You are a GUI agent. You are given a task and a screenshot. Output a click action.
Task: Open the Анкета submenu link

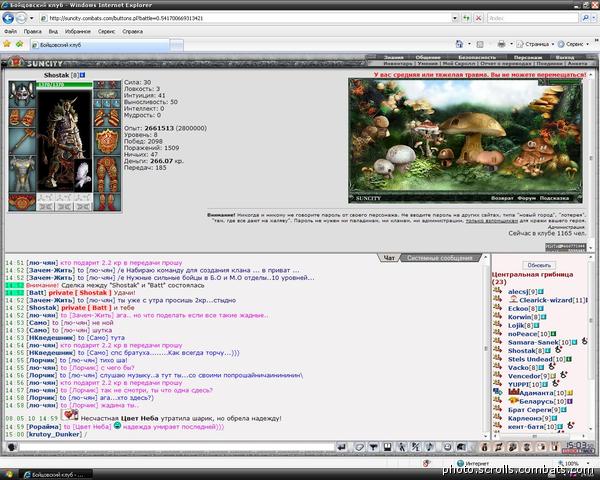pos(577,64)
